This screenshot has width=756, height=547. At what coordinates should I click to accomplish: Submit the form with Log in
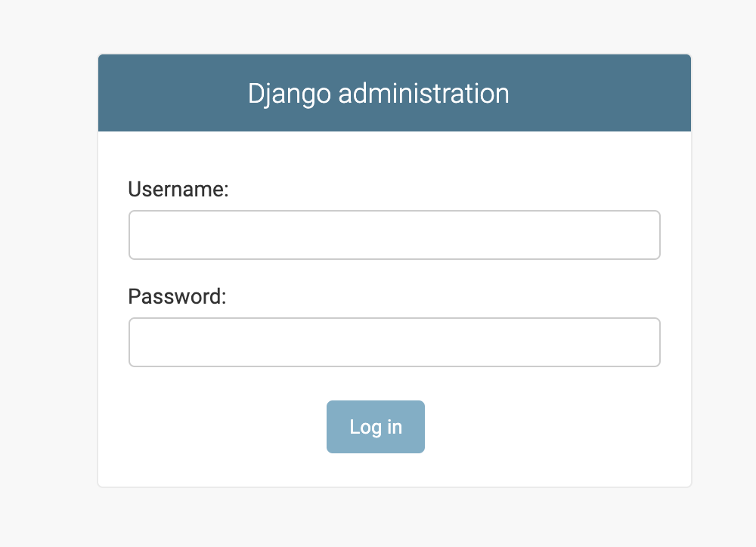coord(376,427)
